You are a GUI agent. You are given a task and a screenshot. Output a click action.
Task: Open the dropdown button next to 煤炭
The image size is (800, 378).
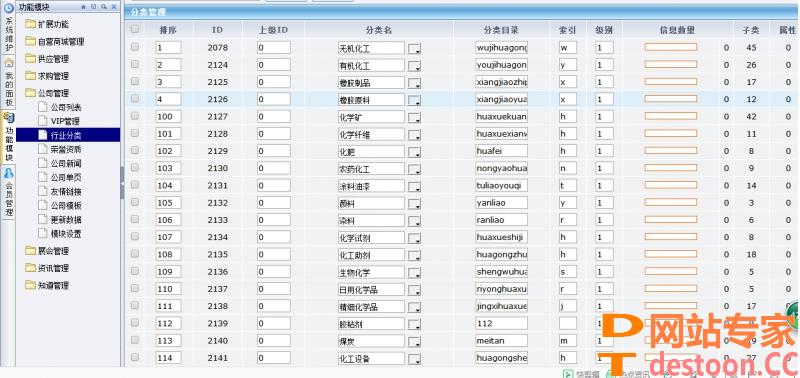pyautogui.click(x=415, y=342)
